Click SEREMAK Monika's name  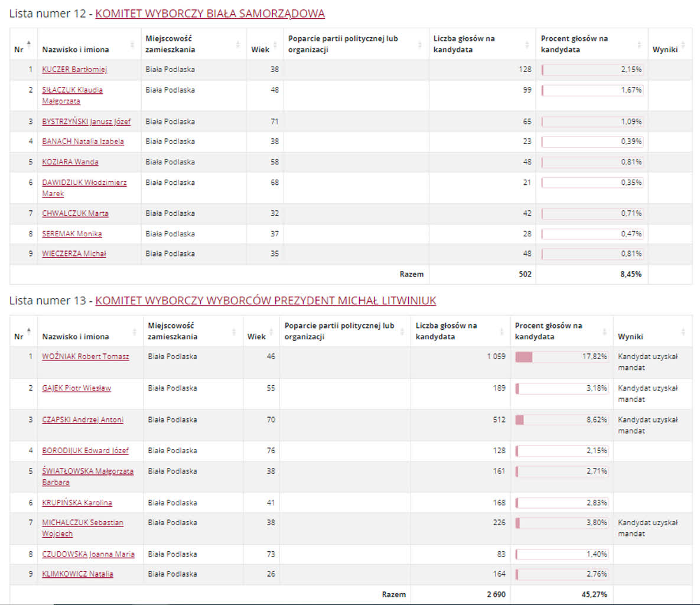72,234
